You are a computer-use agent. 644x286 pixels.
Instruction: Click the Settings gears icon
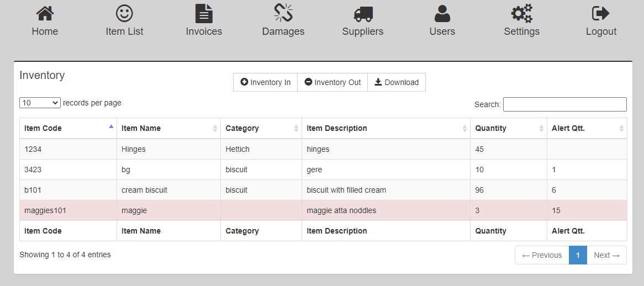pyautogui.click(x=521, y=13)
